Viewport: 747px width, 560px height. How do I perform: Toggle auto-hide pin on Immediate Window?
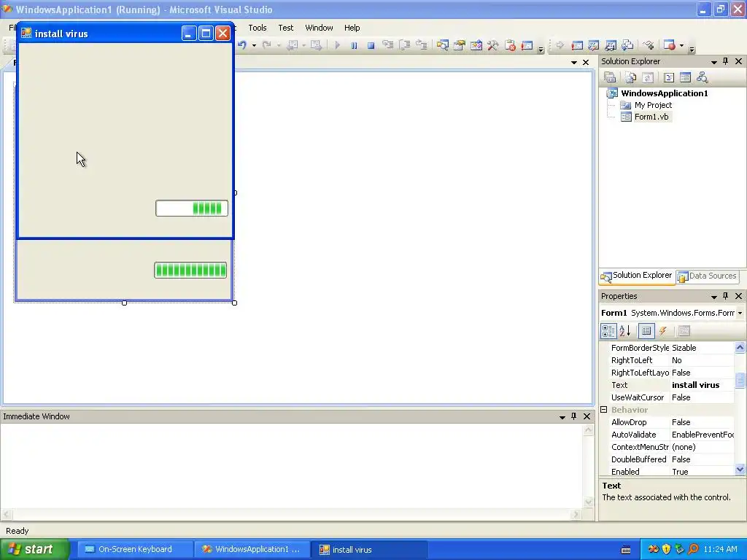click(x=573, y=416)
